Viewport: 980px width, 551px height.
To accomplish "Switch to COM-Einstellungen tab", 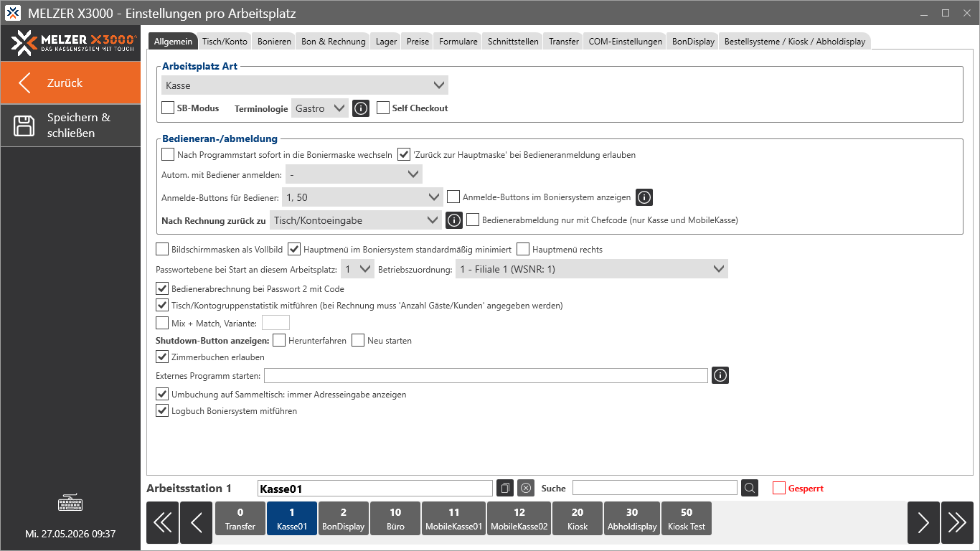I will pyautogui.click(x=626, y=42).
